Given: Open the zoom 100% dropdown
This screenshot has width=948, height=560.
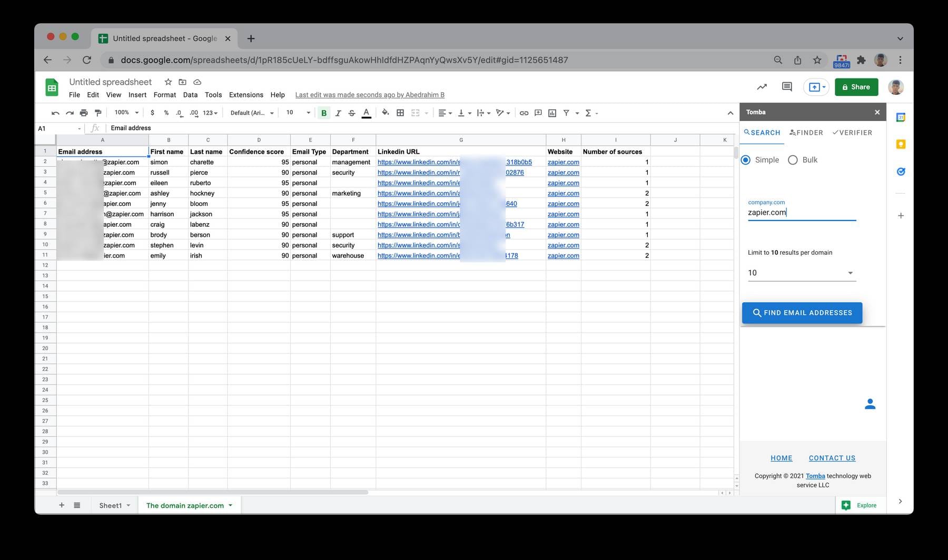Looking at the screenshot, I should (x=126, y=113).
